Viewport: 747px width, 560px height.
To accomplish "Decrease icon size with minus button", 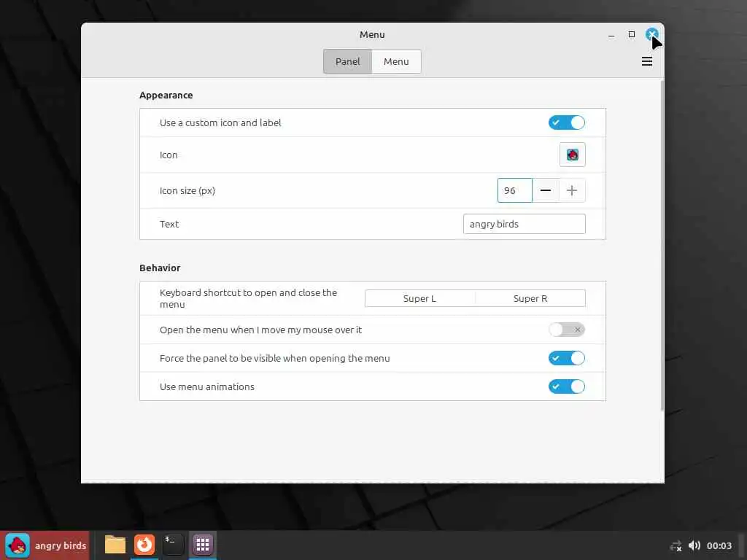I will (x=546, y=190).
